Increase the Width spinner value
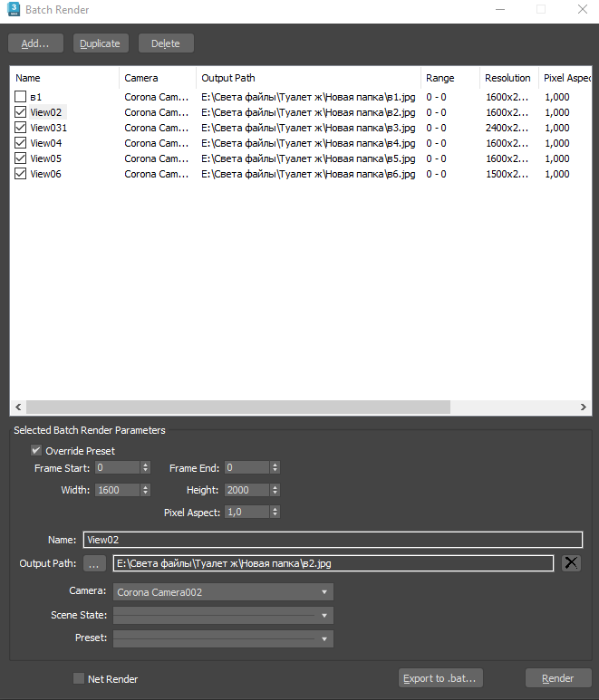The width and height of the screenshot is (599, 700). (145, 487)
